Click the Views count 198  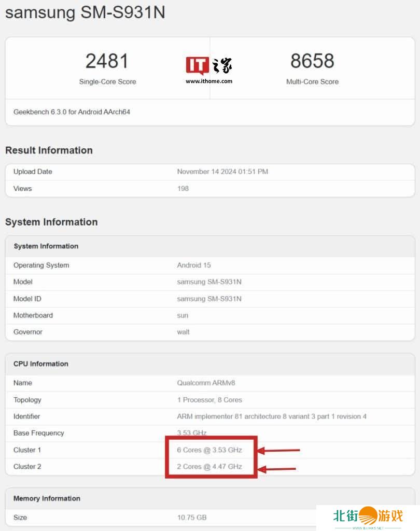coord(183,188)
